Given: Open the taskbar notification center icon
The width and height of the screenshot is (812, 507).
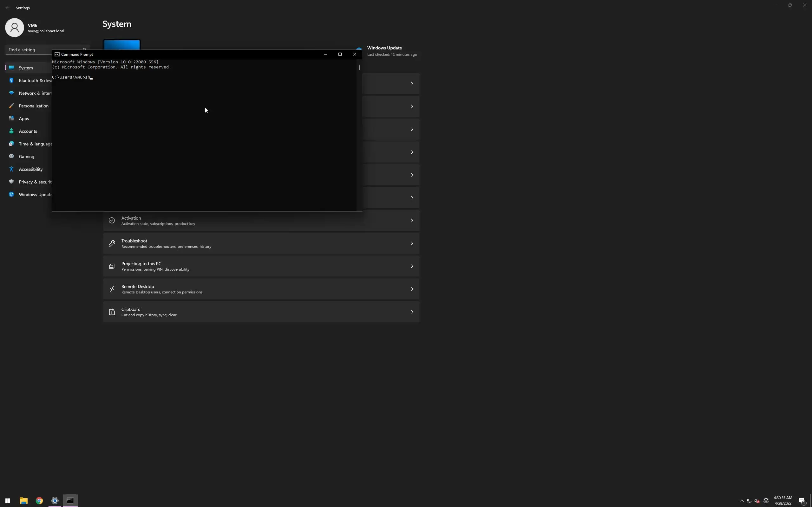Looking at the screenshot, I should click(802, 501).
